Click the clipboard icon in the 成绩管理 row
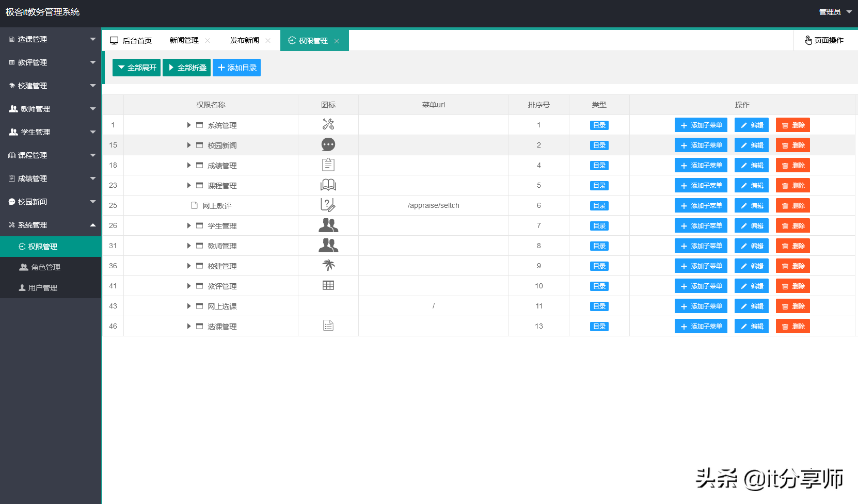 click(x=328, y=165)
